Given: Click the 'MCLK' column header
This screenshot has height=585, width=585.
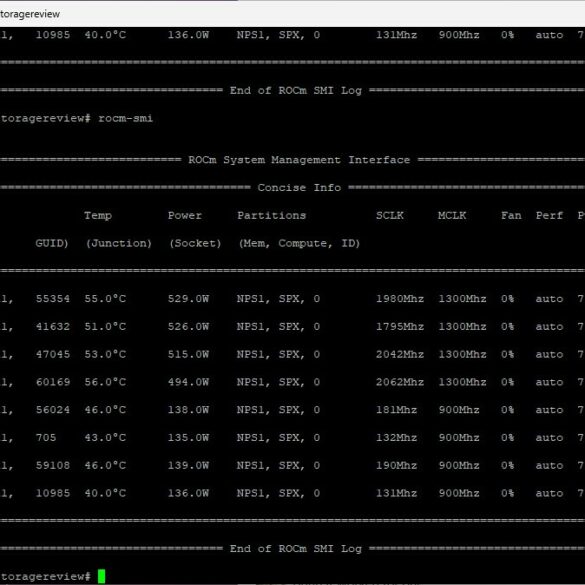Looking at the screenshot, I should [x=452, y=216].
